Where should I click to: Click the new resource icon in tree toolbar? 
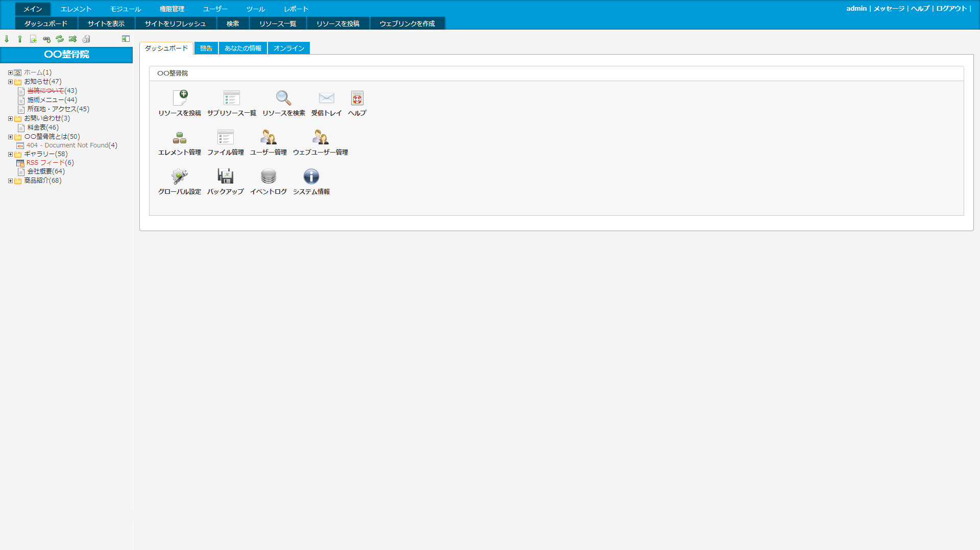click(x=33, y=39)
